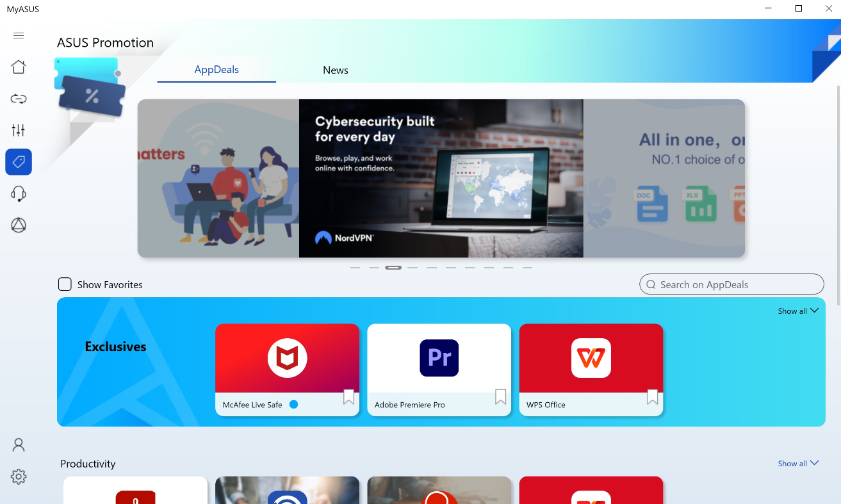Open the second Productivity app card
841x504 pixels.
pos(287,490)
